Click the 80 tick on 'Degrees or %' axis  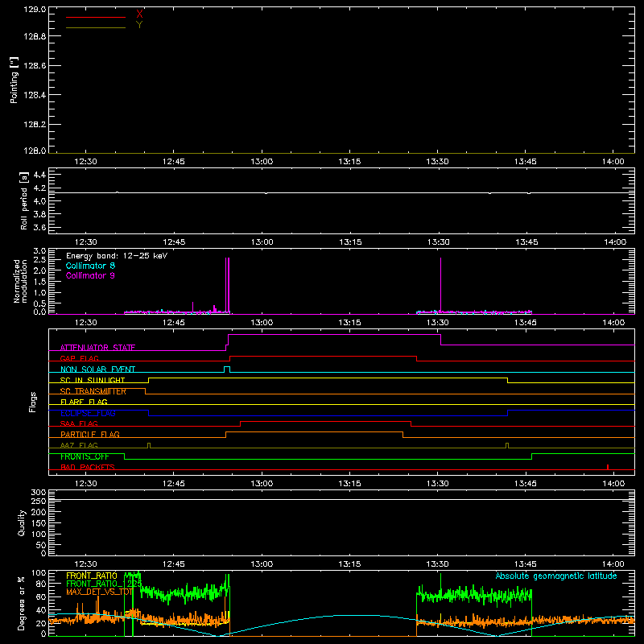(41, 584)
